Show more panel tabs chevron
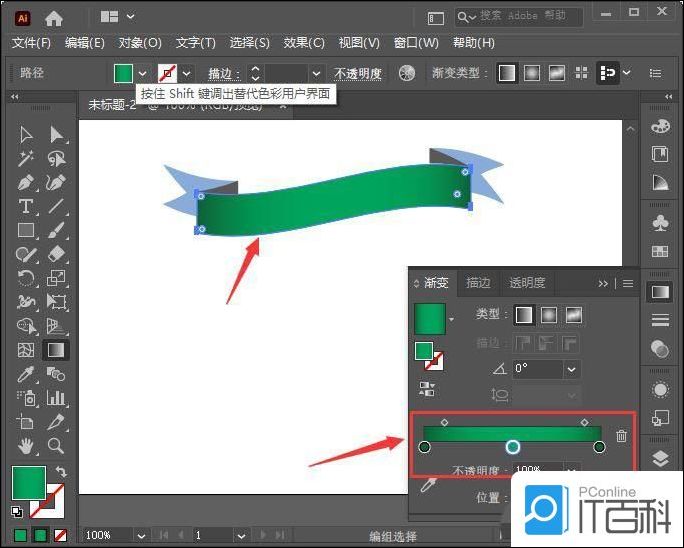Viewport: 684px width, 548px height. coord(603,284)
